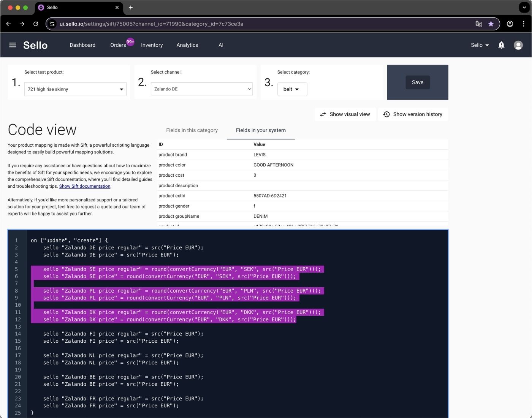532x418 pixels.
Task: Open the user avatar menu in Sello header
Action: click(518, 45)
